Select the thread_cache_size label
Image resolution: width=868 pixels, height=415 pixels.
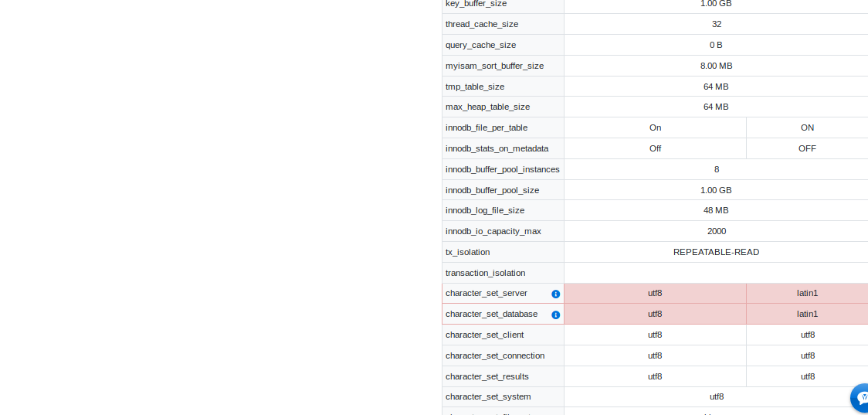pos(482,25)
